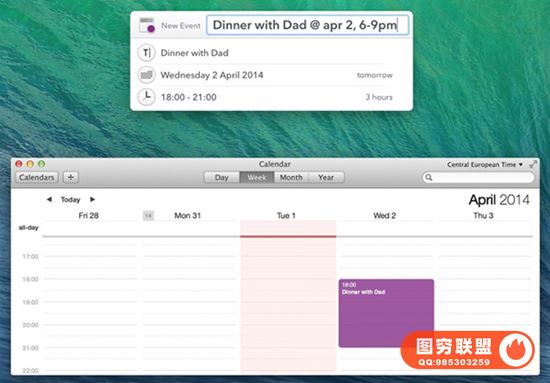The height and width of the screenshot is (383, 550).
Task: Click the date icon beside Wednesday 2 April
Action: 146,75
